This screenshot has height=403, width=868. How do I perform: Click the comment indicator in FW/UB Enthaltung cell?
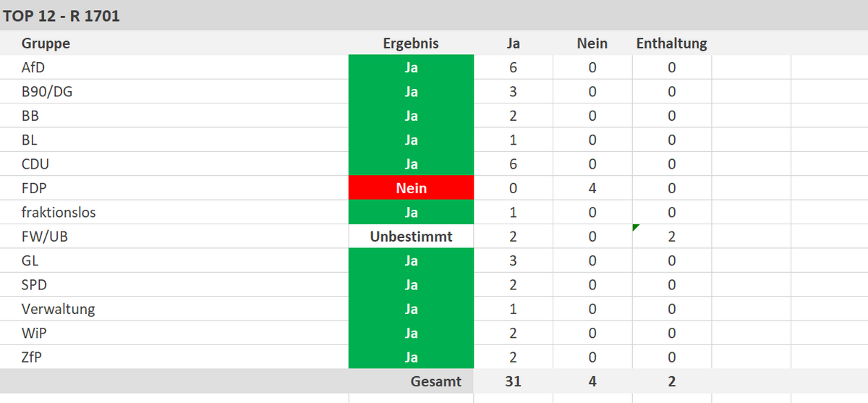click(x=637, y=228)
